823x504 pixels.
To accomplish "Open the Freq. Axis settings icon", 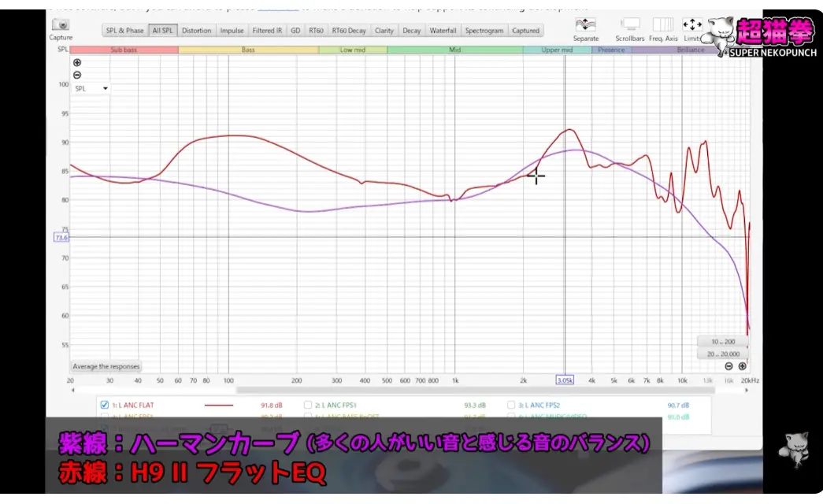I will tap(662, 24).
